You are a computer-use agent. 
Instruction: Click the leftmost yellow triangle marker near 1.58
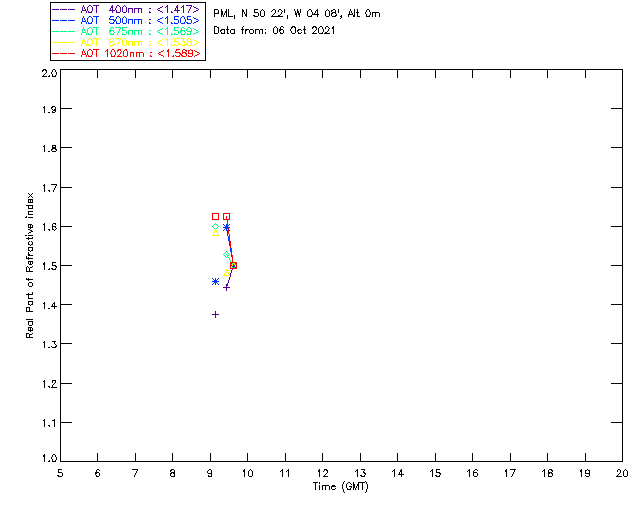pos(216,233)
